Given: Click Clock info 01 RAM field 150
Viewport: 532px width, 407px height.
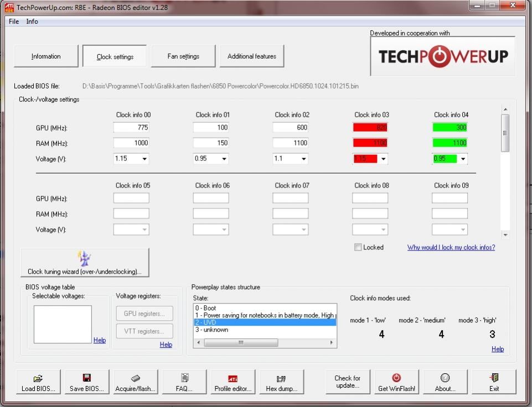Looking at the screenshot, I should pyautogui.click(x=211, y=143).
